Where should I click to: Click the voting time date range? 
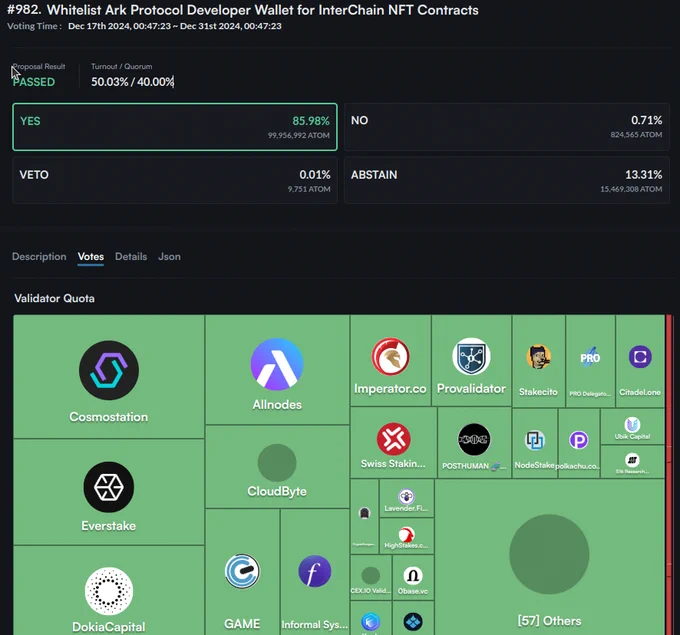175,26
